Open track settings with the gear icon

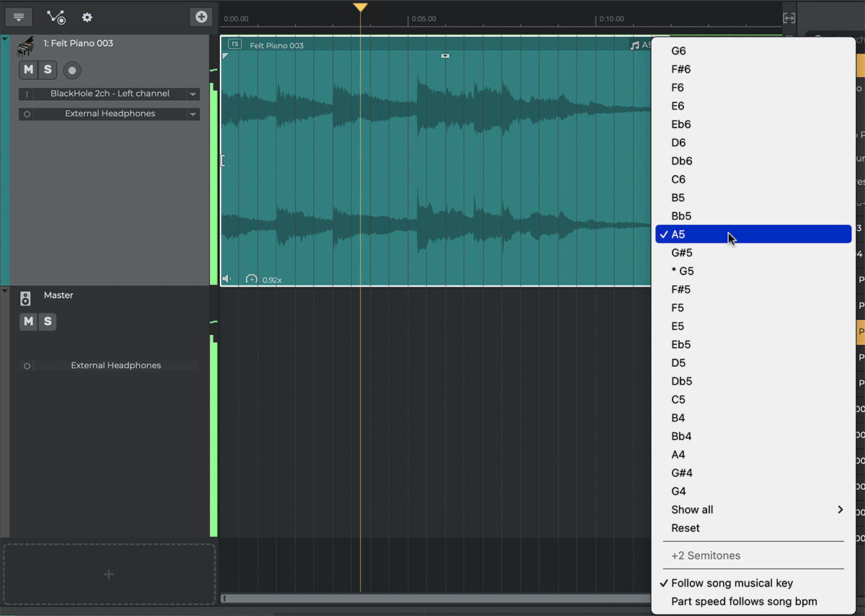click(x=87, y=17)
